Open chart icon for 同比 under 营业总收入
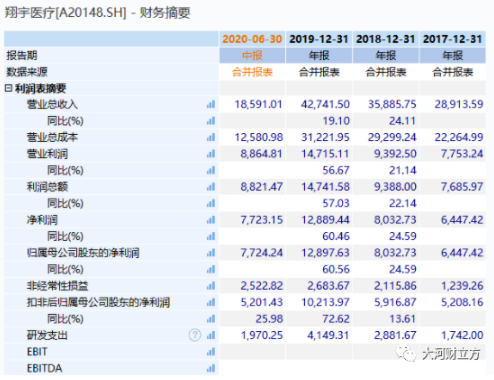 [211, 121]
